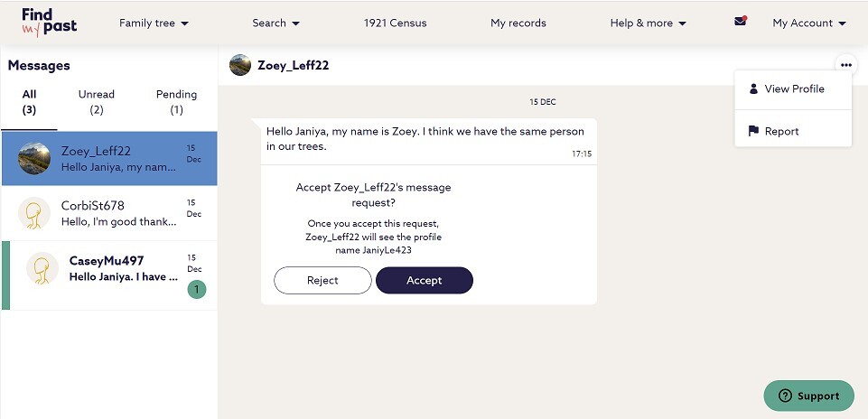
Task: Click the unread count badge on CaseyMu497
Action: click(x=197, y=290)
